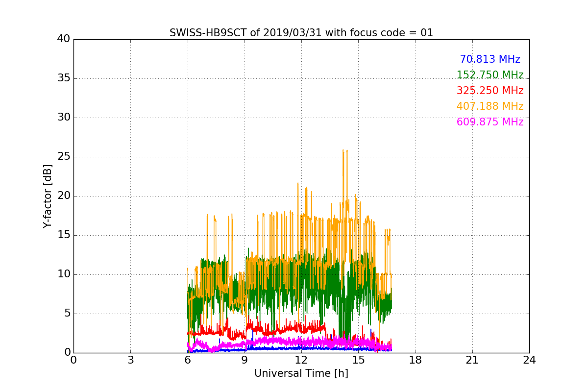The width and height of the screenshot is (588, 392).
Task: Click the y-axis tick label 35
Action: pyautogui.click(x=63, y=78)
